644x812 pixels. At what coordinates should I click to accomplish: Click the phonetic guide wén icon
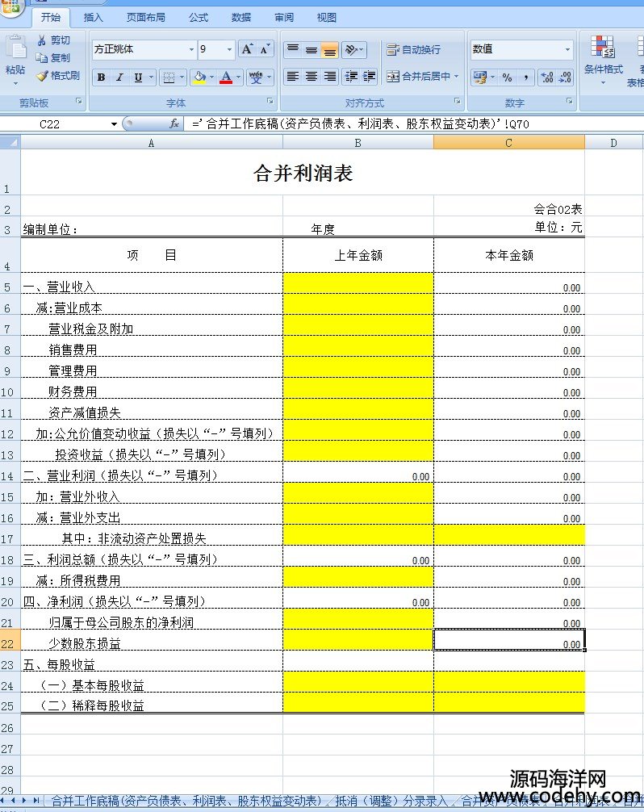click(256, 77)
